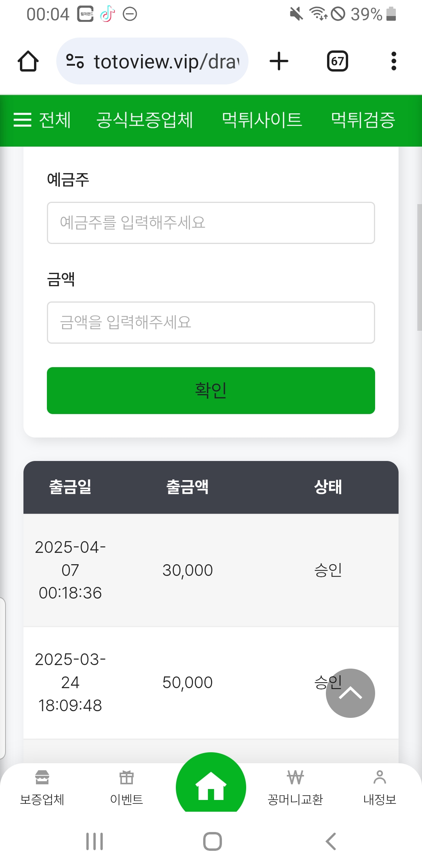
Task: Open the browser three-dot menu
Action: (393, 61)
